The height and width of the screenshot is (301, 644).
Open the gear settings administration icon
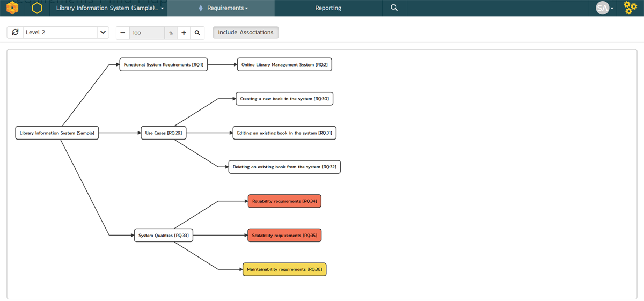click(x=630, y=8)
